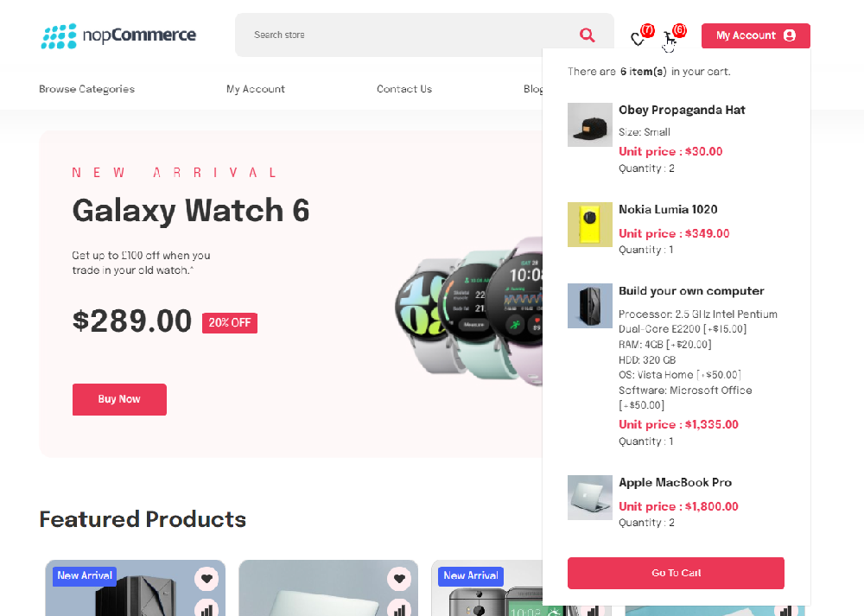Click the nopCommerce logo
Screen dimensions: 864x616
(118, 35)
